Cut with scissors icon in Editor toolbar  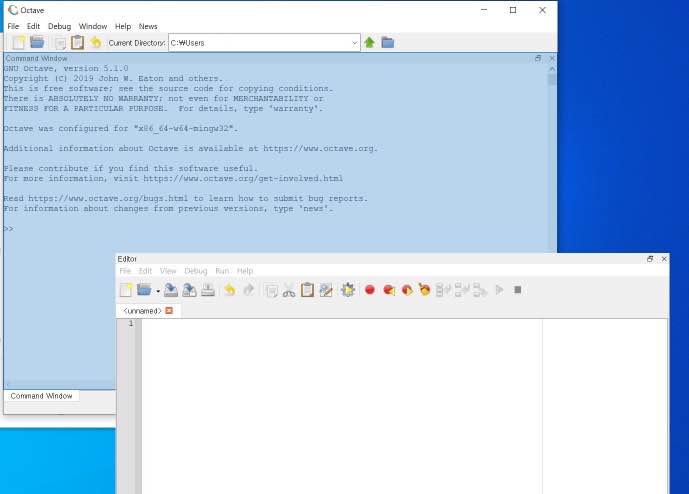(289, 291)
